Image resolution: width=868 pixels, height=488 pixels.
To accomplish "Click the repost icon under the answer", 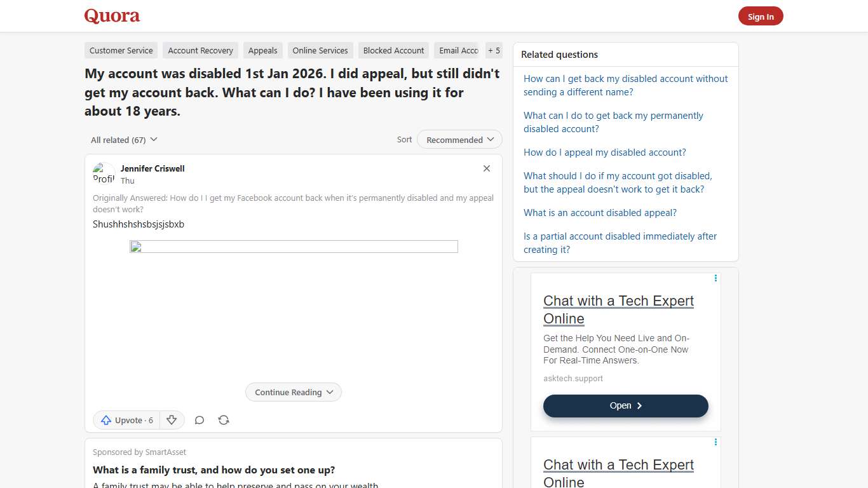I will [x=223, y=420].
